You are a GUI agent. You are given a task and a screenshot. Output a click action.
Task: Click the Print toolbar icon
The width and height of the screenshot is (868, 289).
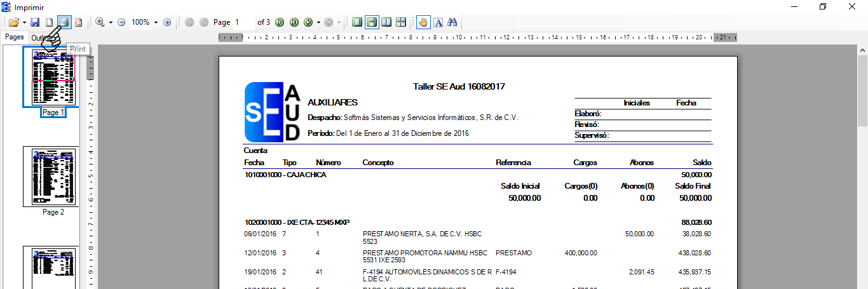click(x=64, y=22)
